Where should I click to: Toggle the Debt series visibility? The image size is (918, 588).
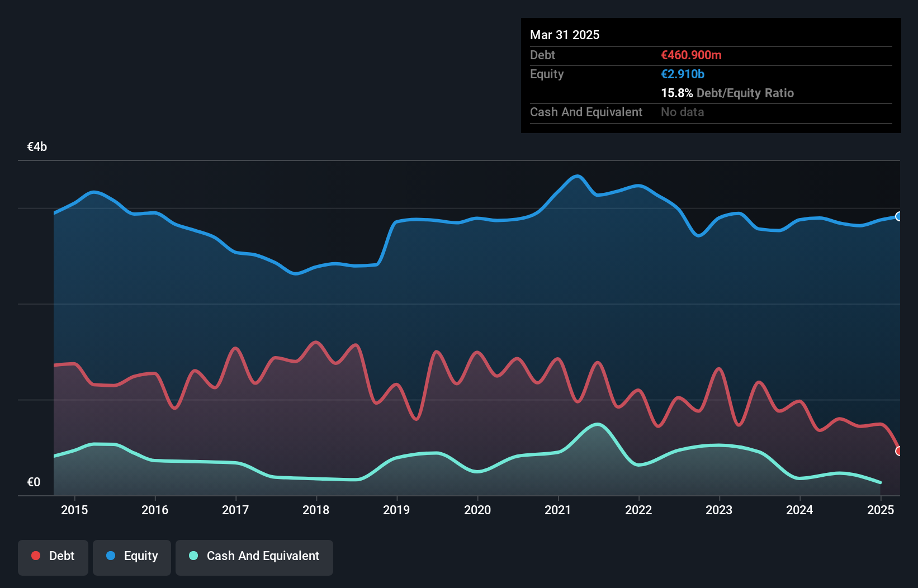click(x=53, y=556)
